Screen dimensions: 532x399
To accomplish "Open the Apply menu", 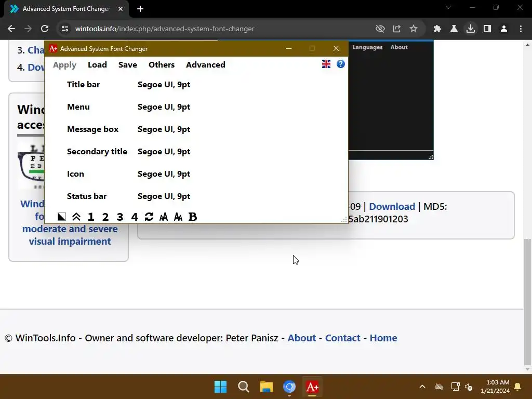I will coord(64,65).
